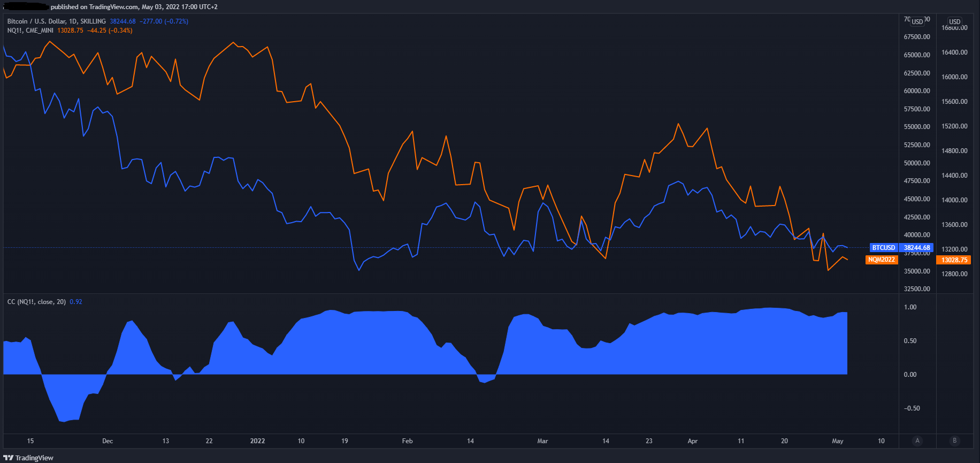Click the 60000.00 level on the Bitcoin axis

pyautogui.click(x=917, y=91)
